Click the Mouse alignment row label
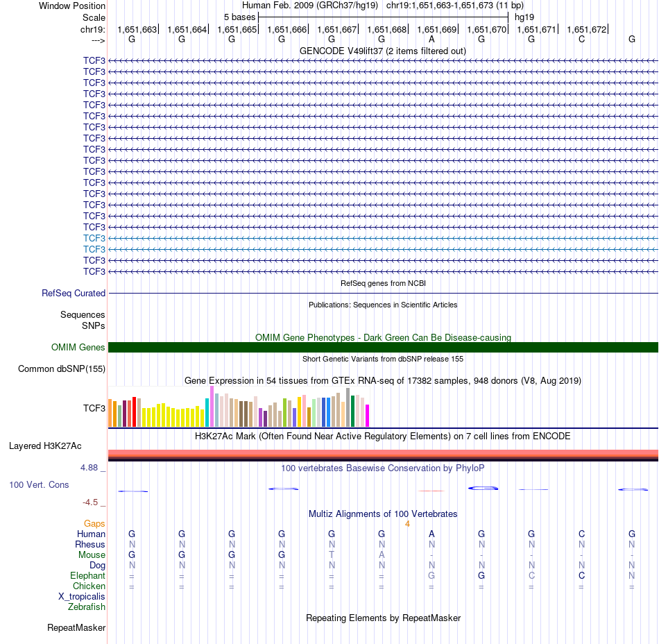The image size is (659, 644). [92, 555]
